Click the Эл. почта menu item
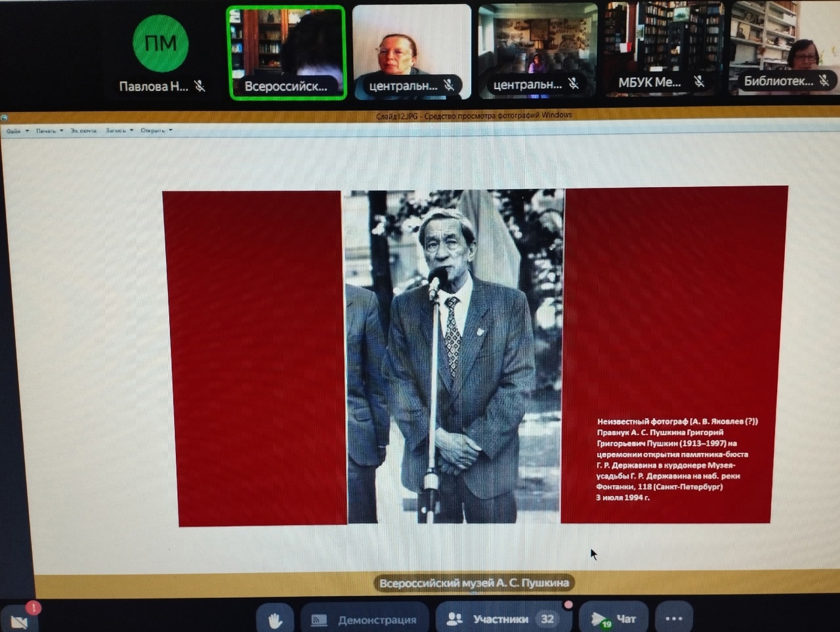The height and width of the screenshot is (632, 840). pos(83,131)
